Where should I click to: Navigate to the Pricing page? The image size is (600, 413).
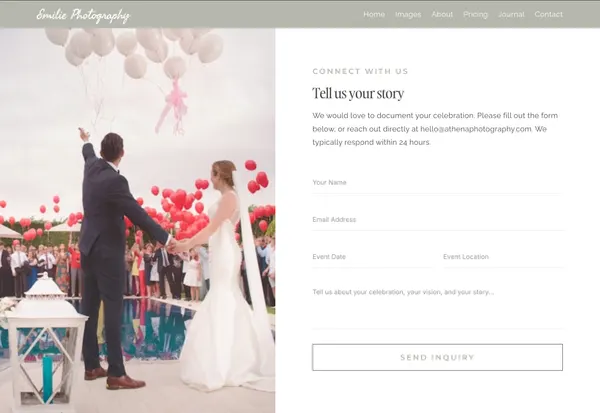(x=475, y=15)
